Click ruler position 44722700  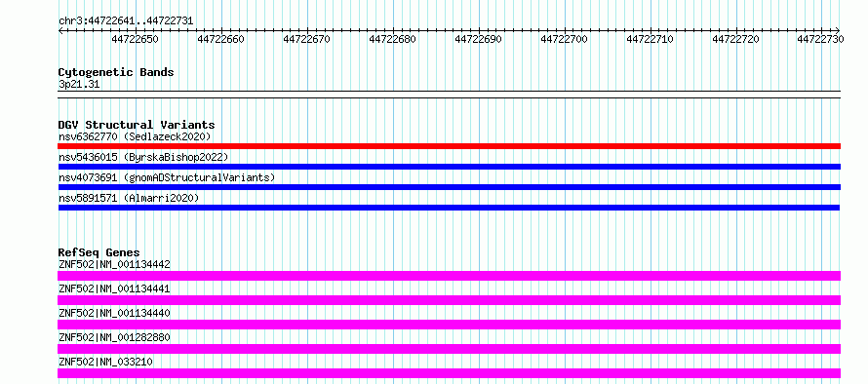(564, 39)
